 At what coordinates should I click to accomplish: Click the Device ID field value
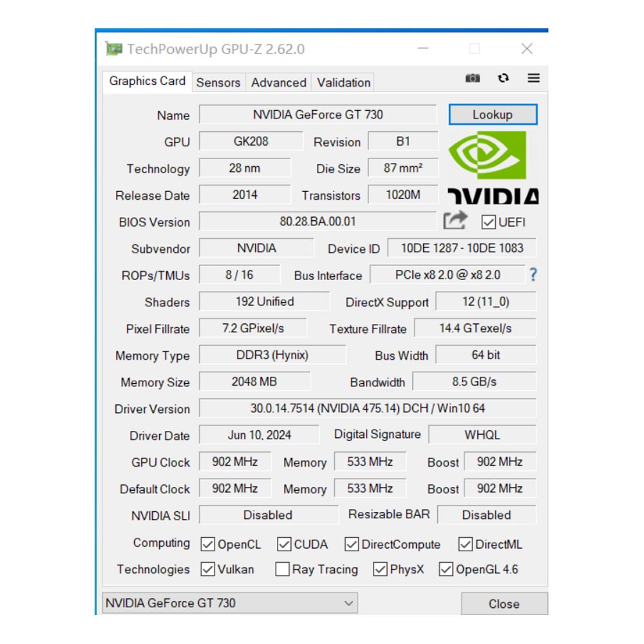(462, 248)
